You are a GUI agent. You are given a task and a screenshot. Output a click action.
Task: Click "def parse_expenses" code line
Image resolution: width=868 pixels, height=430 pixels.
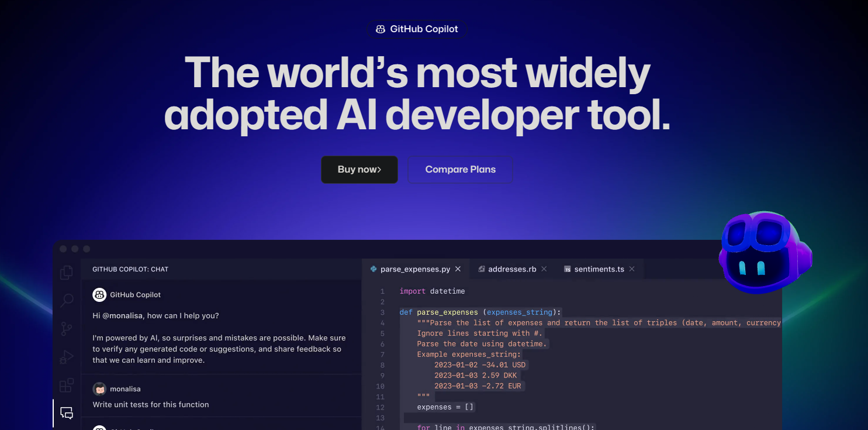click(480, 312)
